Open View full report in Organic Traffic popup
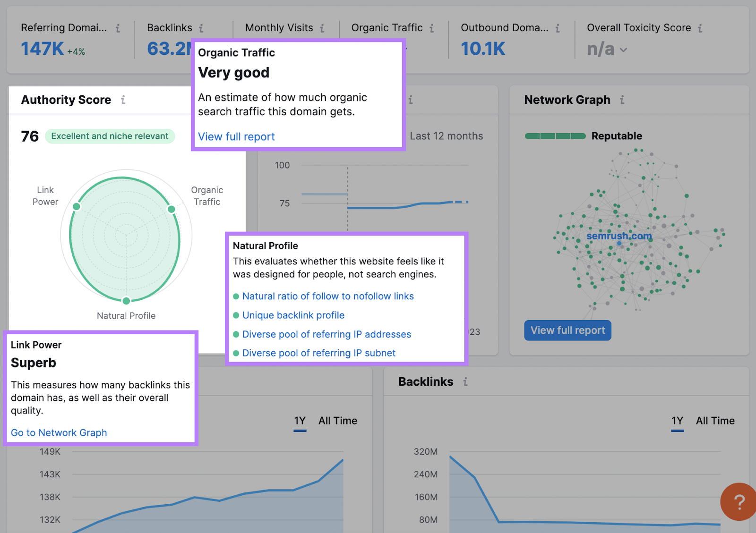 pyautogui.click(x=236, y=136)
